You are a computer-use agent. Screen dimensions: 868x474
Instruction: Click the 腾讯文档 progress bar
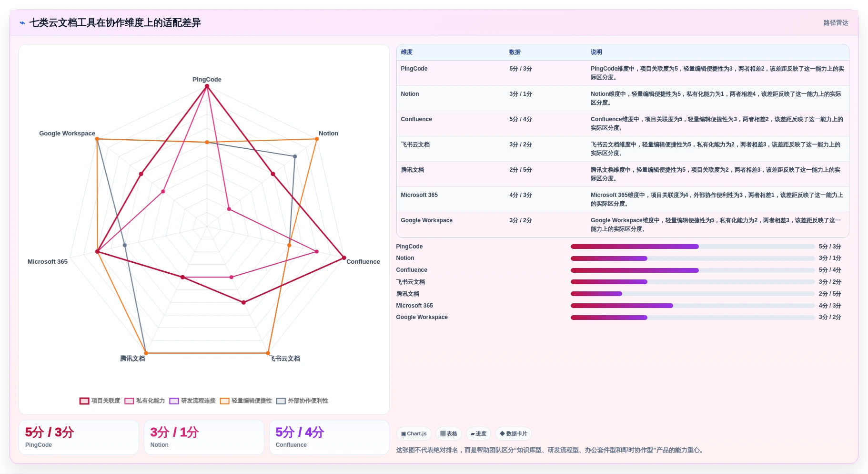coord(693,294)
